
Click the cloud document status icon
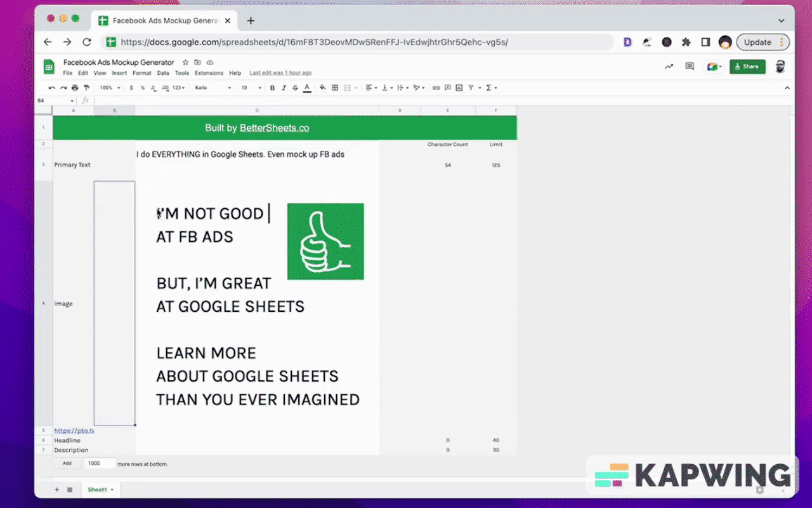[x=210, y=62]
